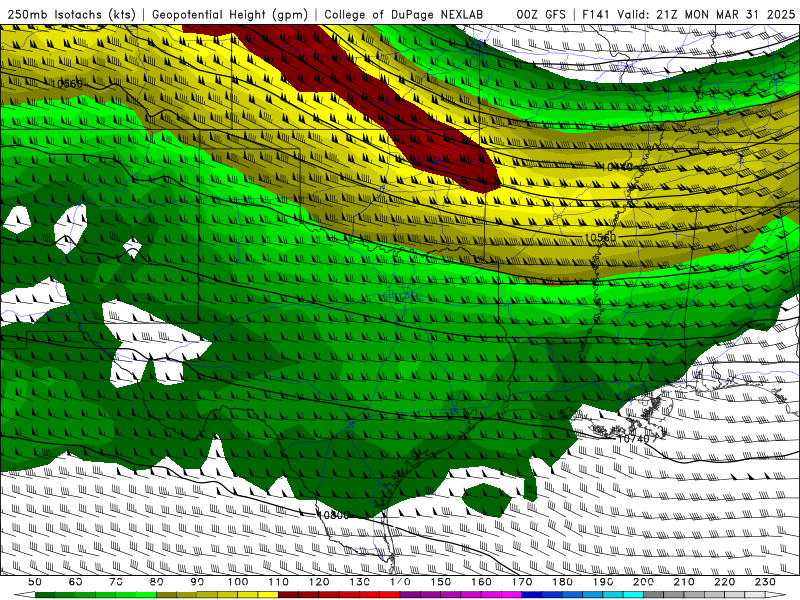Click the 60 knot label on the color scale
The width and height of the screenshot is (800, 600).
[76, 582]
